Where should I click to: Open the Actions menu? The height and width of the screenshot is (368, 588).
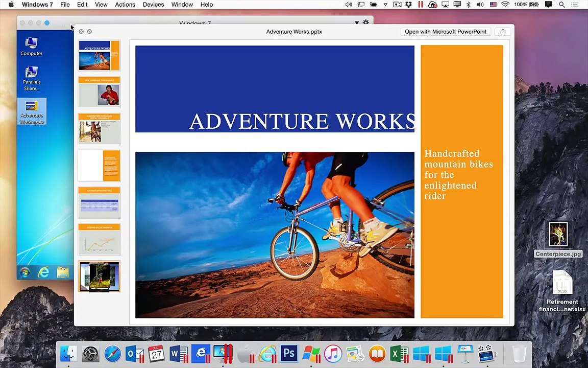tap(125, 5)
